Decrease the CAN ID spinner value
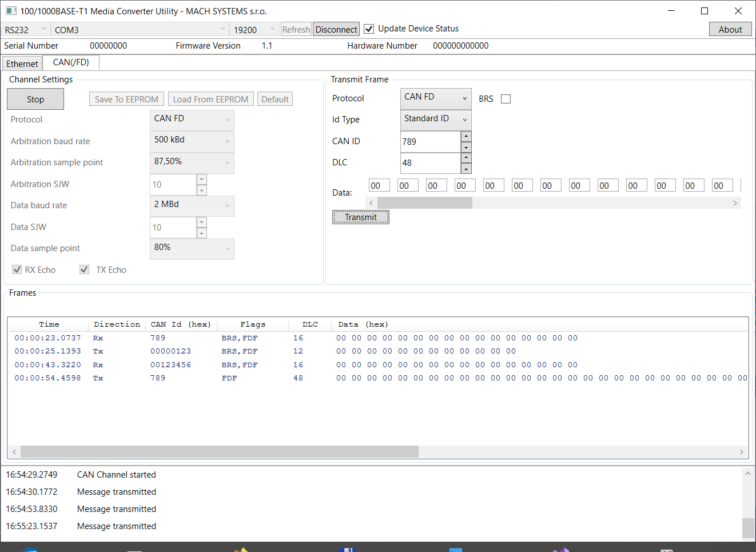This screenshot has width=756, height=552. click(x=466, y=148)
